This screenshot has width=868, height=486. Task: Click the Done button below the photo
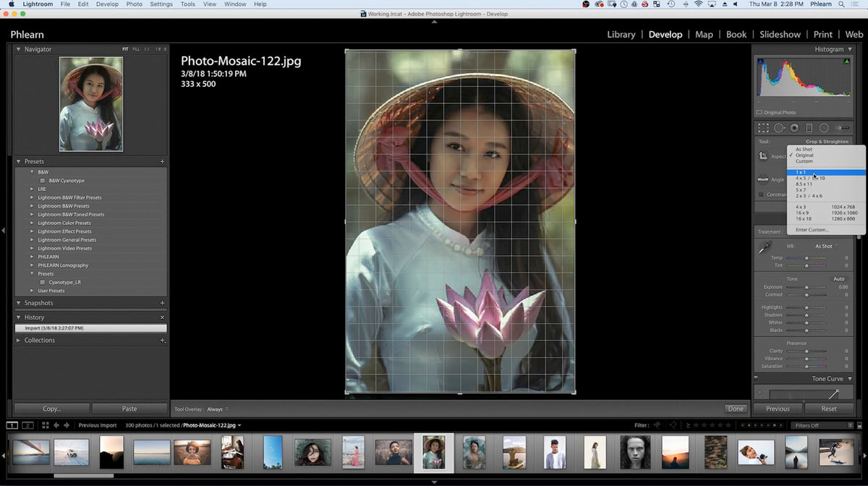735,408
